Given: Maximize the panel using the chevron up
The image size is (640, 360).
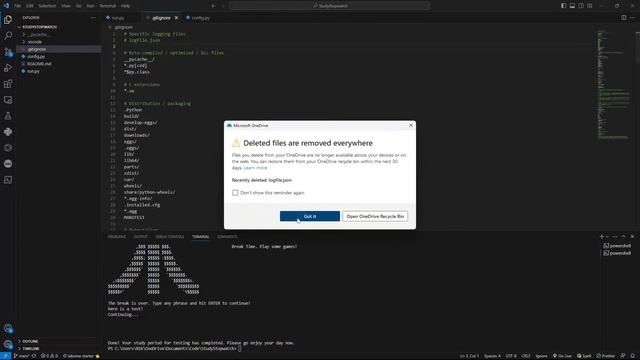Looking at the screenshot, I should pos(623,237).
